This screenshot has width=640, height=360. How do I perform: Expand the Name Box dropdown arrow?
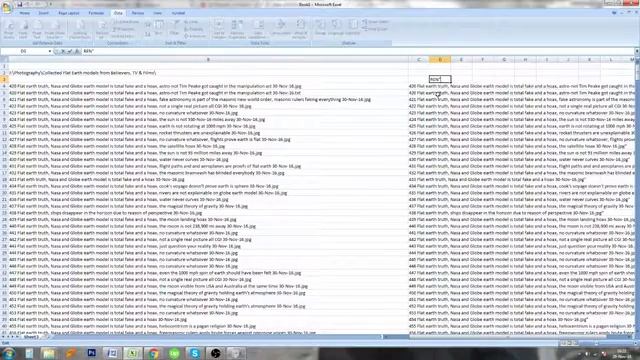click(50, 51)
